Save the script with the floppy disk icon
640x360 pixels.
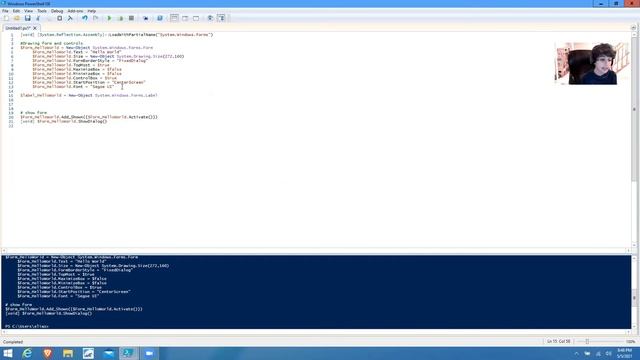[x=27, y=18]
